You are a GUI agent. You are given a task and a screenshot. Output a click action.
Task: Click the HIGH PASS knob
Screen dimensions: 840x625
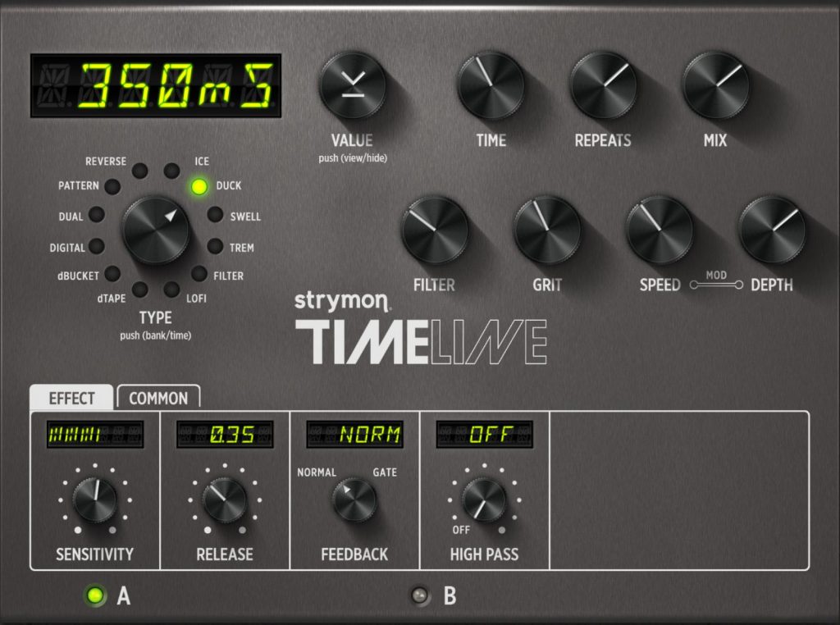pyautogui.click(x=484, y=500)
